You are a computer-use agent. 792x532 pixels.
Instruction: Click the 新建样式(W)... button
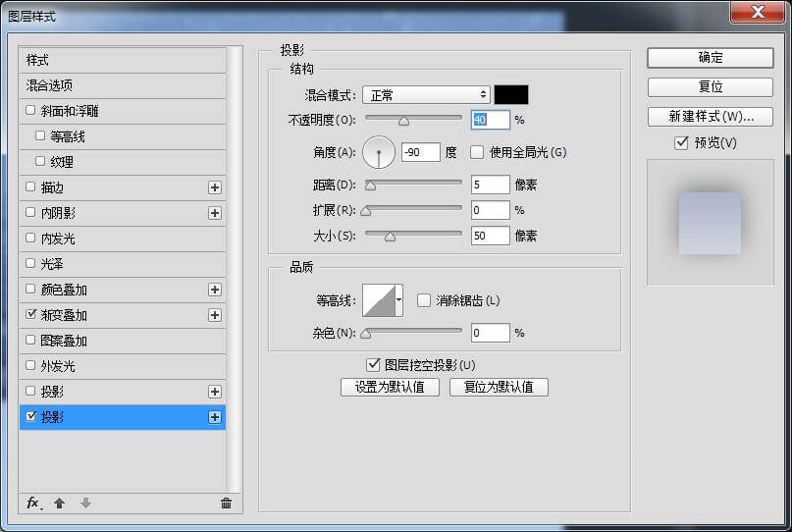pyautogui.click(x=711, y=117)
